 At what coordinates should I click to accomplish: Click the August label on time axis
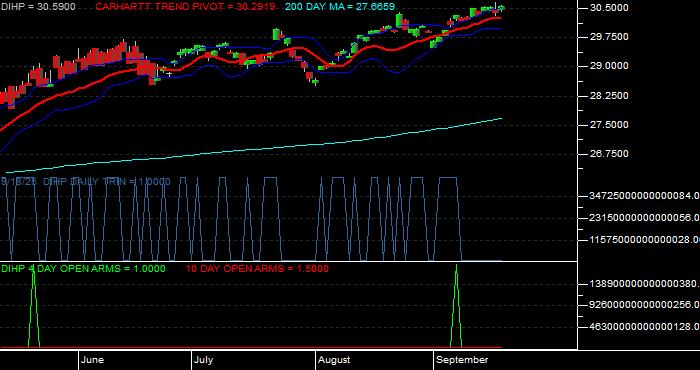pyautogui.click(x=335, y=360)
